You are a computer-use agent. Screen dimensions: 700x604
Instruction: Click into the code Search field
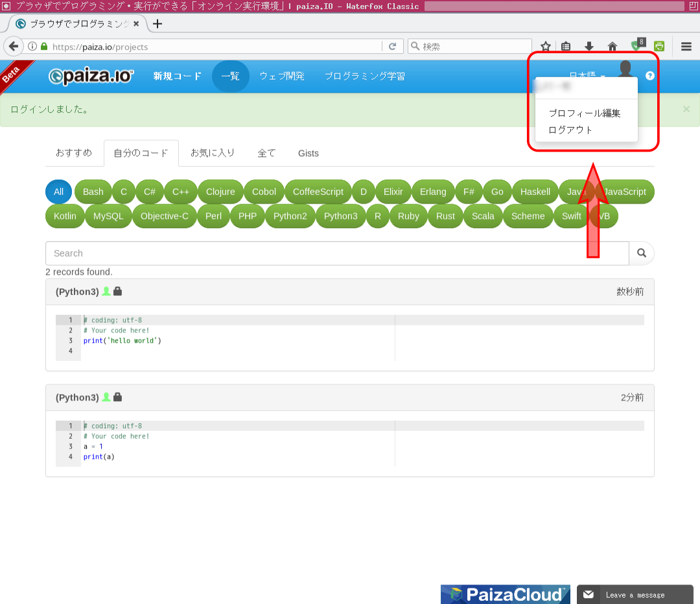337,253
